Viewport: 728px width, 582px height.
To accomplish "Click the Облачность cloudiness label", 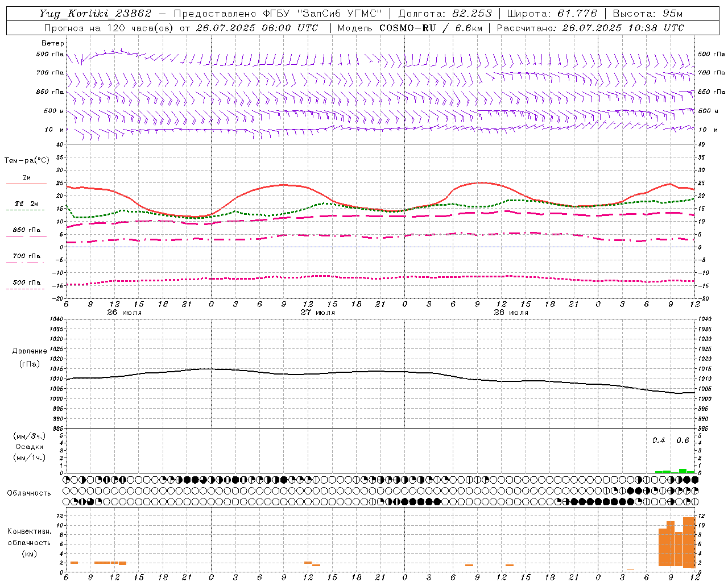I will (x=29, y=493).
